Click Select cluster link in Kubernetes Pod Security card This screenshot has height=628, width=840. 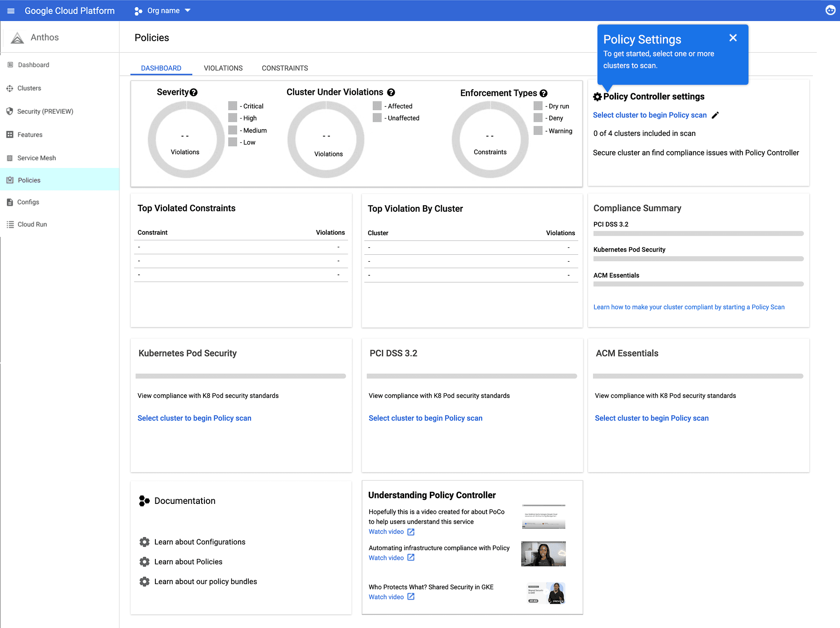pyautogui.click(x=194, y=418)
